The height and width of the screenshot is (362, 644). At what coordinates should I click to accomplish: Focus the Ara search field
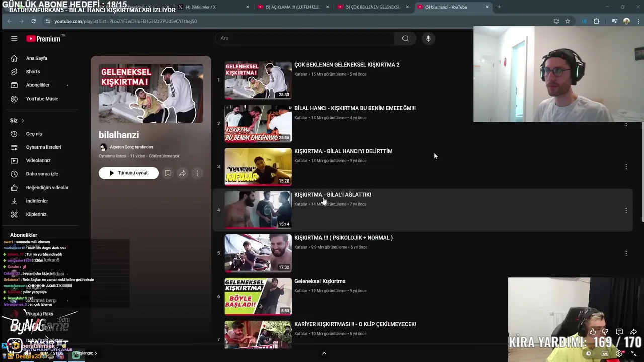tap(305, 38)
